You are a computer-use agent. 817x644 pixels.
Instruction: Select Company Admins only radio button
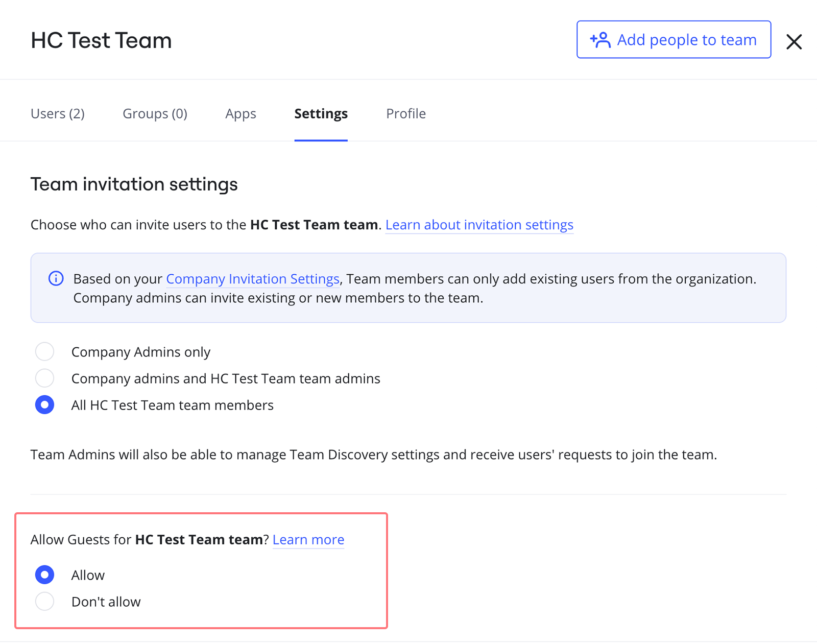coord(45,352)
